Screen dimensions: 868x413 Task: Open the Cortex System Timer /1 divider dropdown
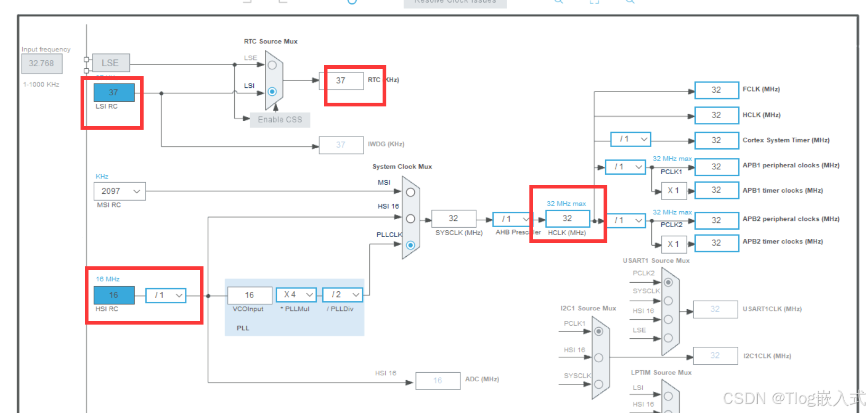pos(631,139)
